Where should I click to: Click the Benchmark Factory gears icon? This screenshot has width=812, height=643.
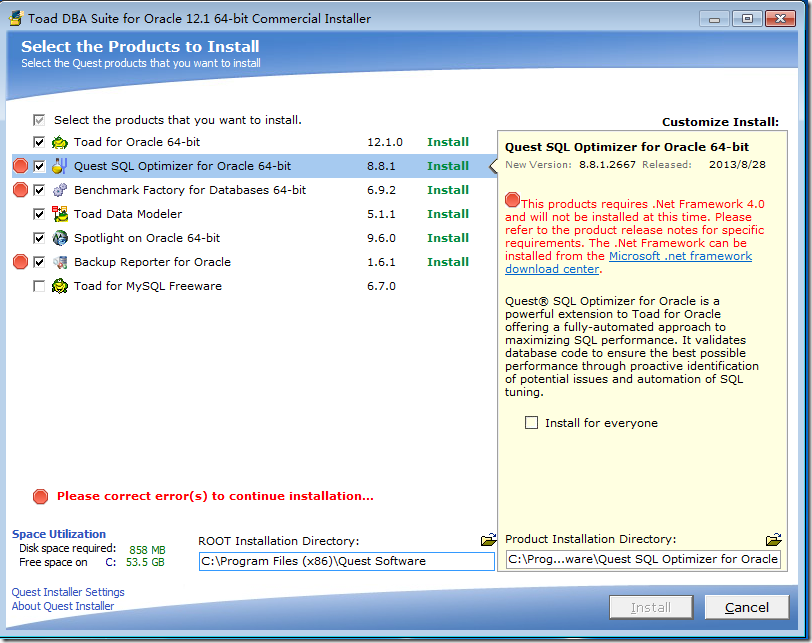pyautogui.click(x=60, y=190)
